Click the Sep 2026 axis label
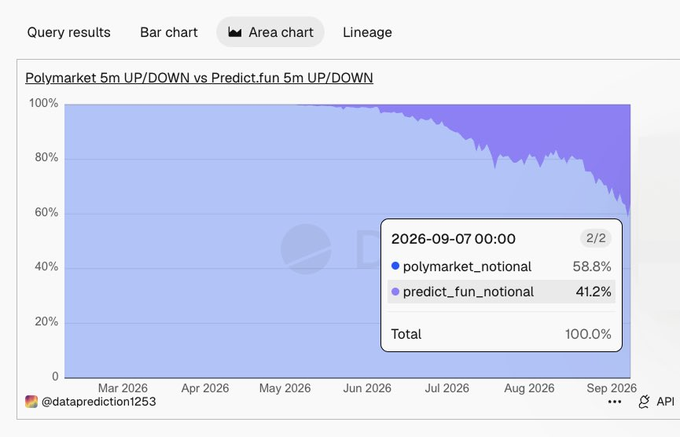The height and width of the screenshot is (437, 680). 611,388
